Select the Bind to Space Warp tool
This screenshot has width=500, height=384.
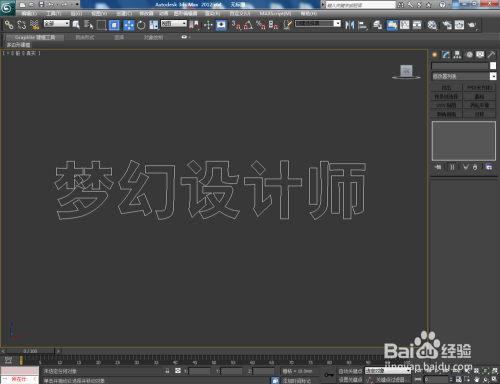[x=34, y=25]
